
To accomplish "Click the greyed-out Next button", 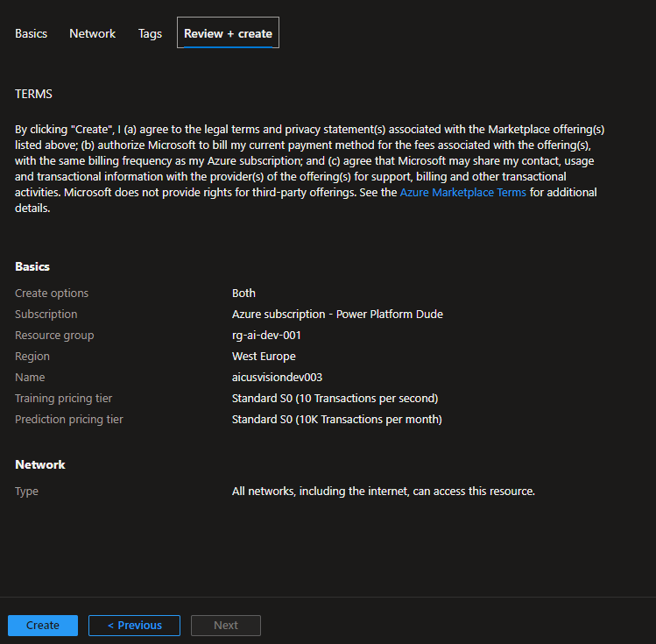I will point(226,625).
